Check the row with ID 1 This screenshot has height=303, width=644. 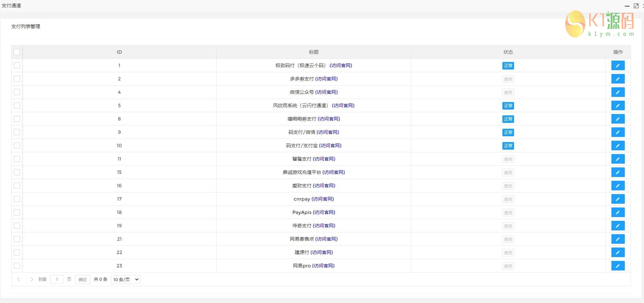(x=17, y=65)
